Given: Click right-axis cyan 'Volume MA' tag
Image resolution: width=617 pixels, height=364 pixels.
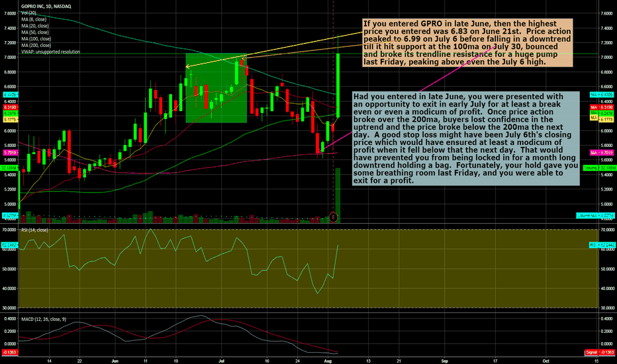Looking at the screenshot, I should (594, 216).
